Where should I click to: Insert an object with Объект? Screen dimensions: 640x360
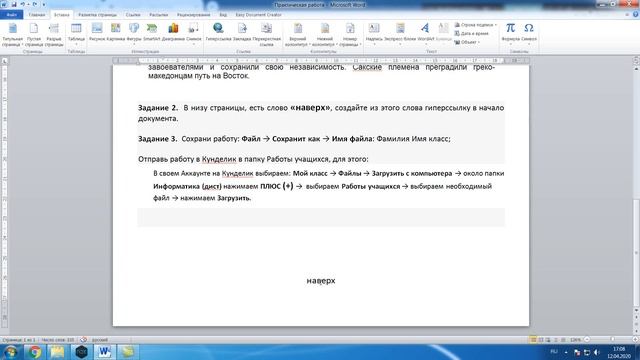point(467,42)
